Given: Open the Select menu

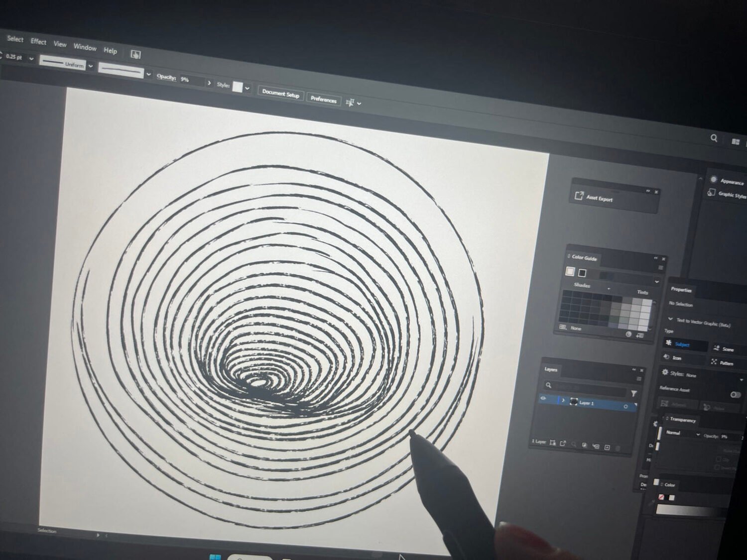Looking at the screenshot, I should pyautogui.click(x=15, y=39).
